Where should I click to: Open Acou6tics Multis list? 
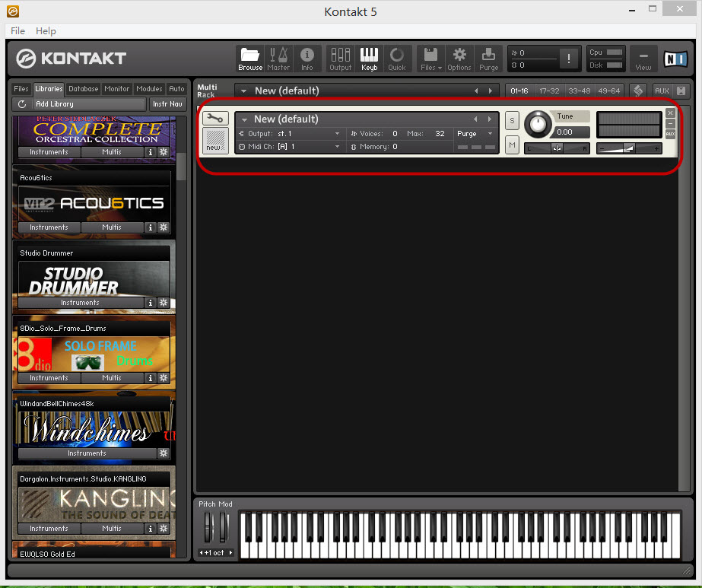pyautogui.click(x=112, y=227)
